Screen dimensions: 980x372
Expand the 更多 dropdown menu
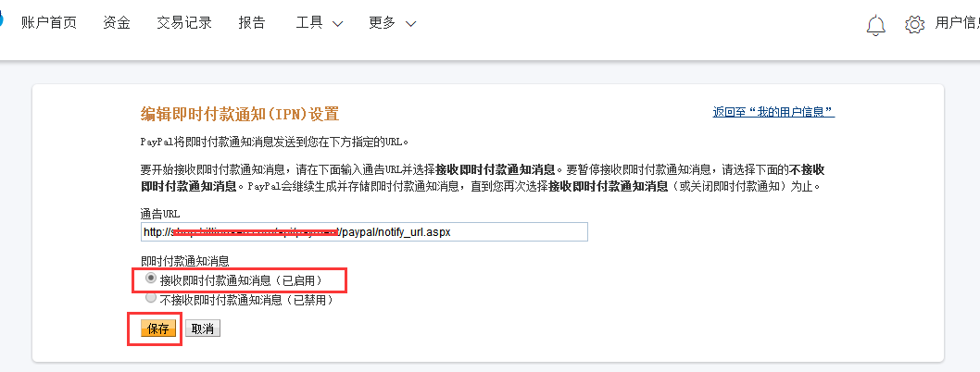pos(392,23)
